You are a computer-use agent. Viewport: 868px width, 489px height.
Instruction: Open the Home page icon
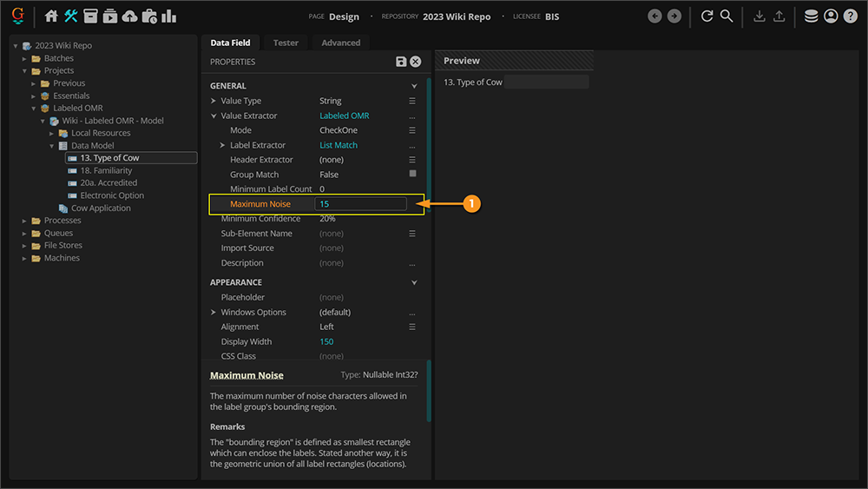[x=51, y=16]
